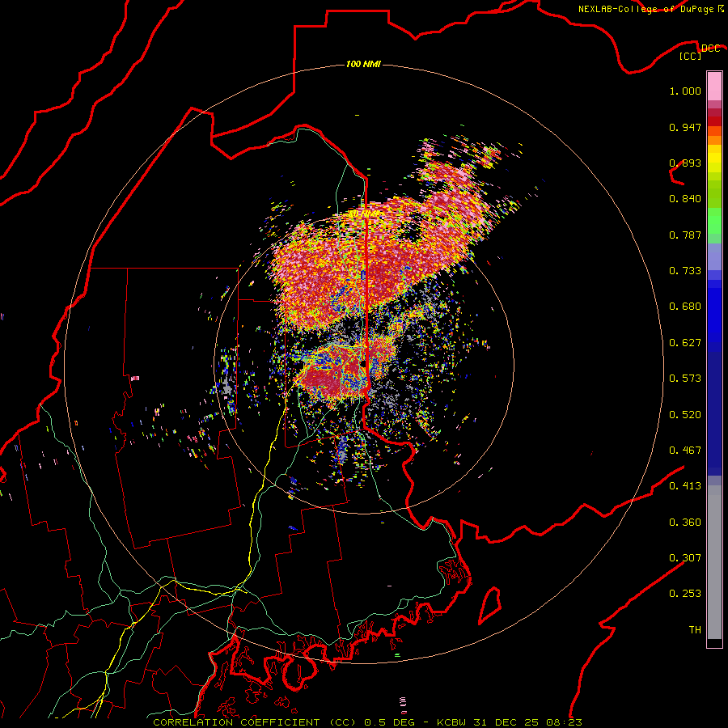This screenshot has height=728, width=728.
Task: Select the 1.000 color scale value
Action: (x=685, y=91)
